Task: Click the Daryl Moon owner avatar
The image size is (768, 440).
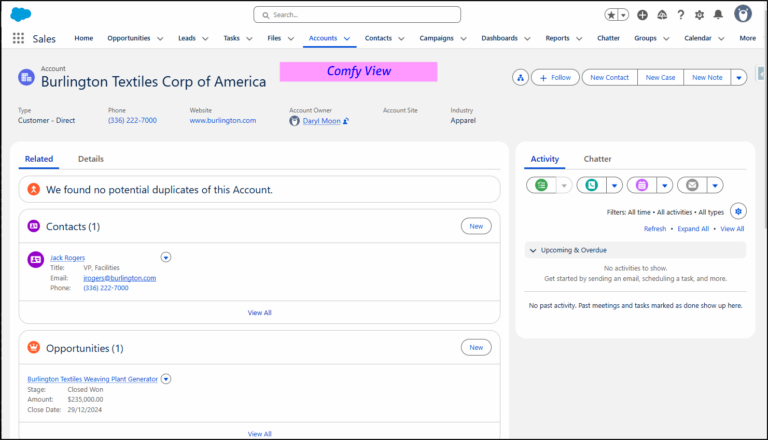Action: tap(294, 121)
